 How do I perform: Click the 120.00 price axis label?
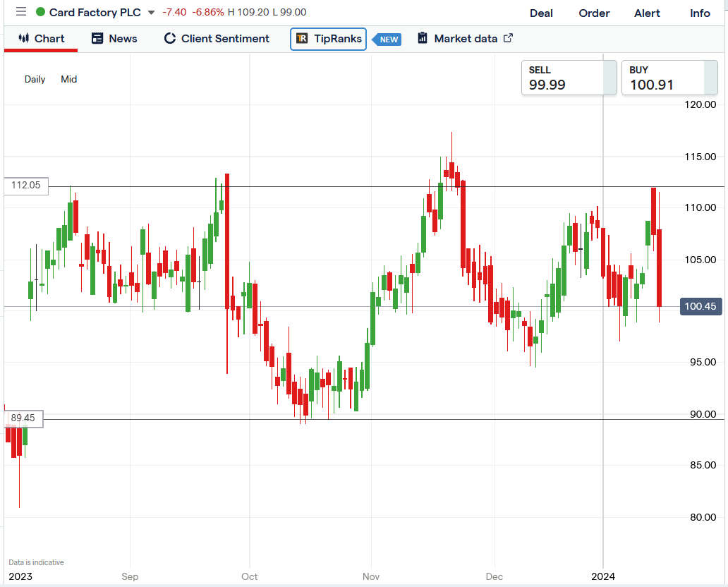pos(700,104)
